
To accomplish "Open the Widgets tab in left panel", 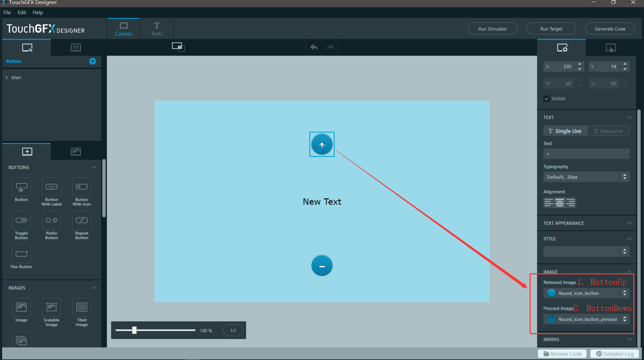I will pos(27,152).
